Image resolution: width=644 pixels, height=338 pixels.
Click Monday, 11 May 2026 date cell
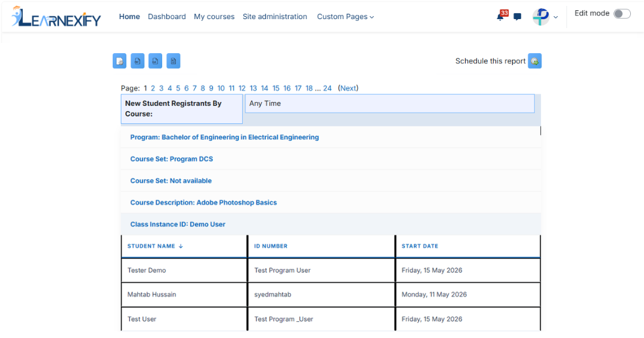click(468, 295)
